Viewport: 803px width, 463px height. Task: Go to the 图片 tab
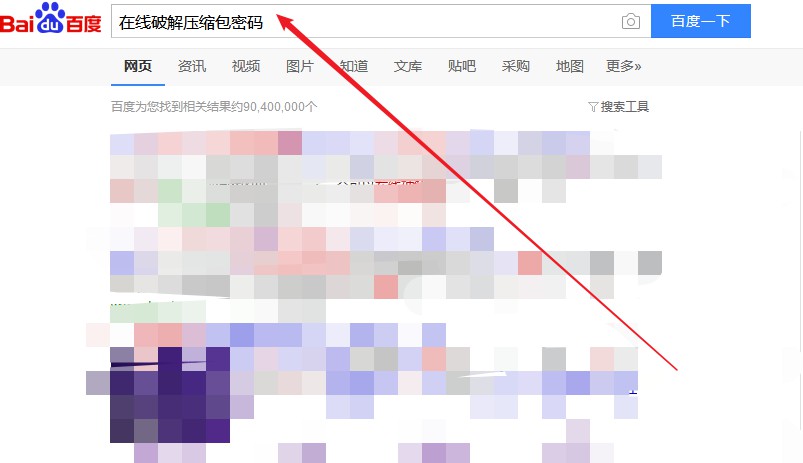click(300, 66)
